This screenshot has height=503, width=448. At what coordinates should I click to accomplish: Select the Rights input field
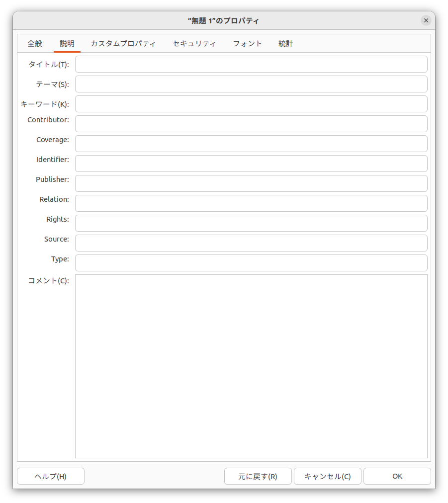coord(251,223)
